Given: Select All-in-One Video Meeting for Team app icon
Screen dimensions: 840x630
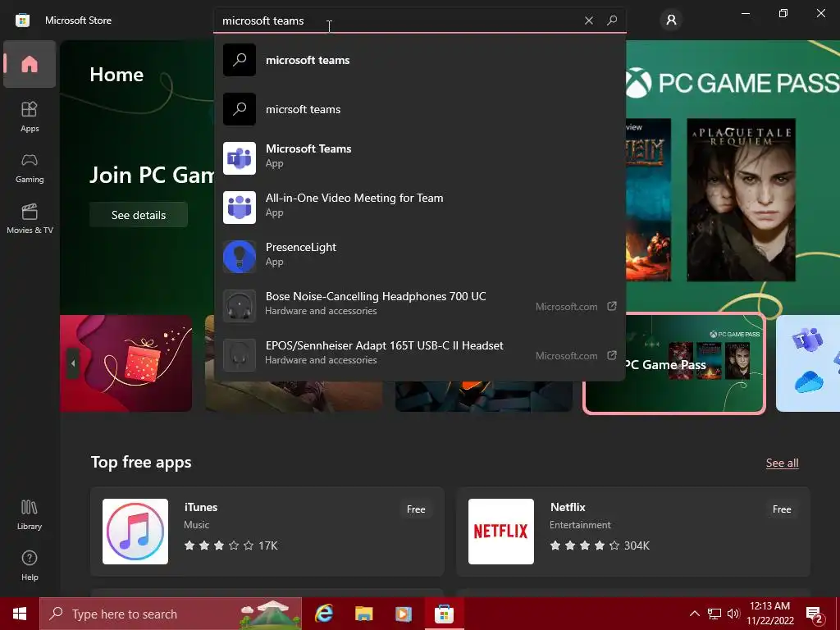Looking at the screenshot, I should coord(240,208).
